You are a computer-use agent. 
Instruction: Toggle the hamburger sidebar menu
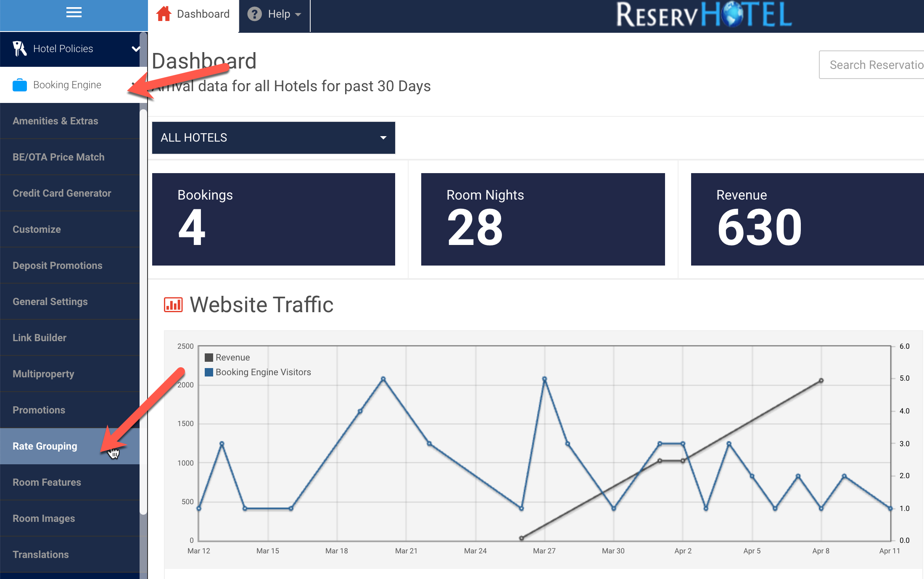coord(74,13)
